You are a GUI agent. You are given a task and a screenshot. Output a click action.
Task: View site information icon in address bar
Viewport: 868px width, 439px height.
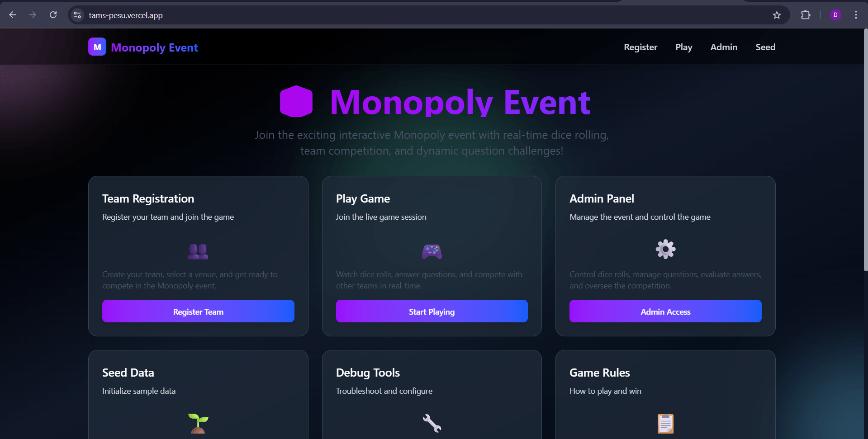(78, 15)
